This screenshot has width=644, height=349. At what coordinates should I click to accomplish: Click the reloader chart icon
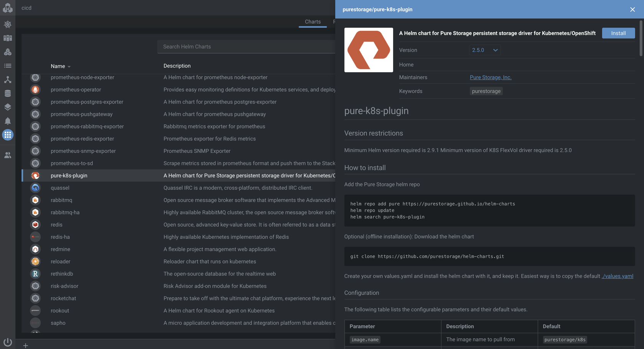(35, 261)
